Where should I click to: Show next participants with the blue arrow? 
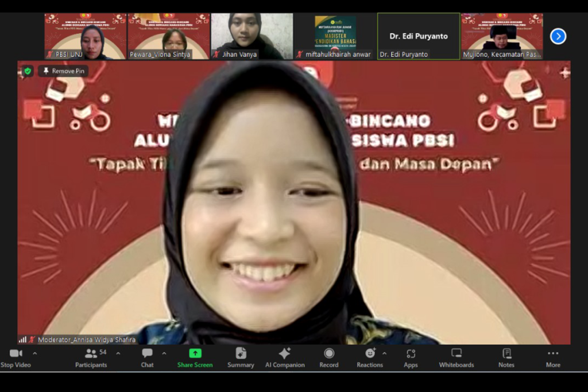click(x=558, y=36)
